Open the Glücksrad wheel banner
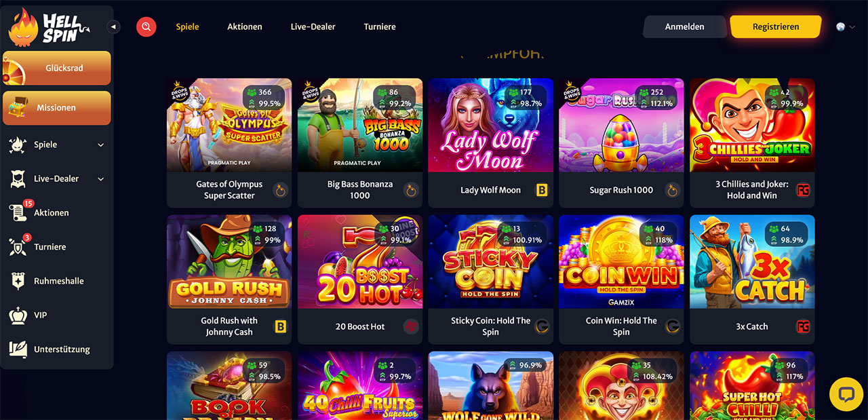The height and width of the screenshot is (420, 868). (x=56, y=68)
